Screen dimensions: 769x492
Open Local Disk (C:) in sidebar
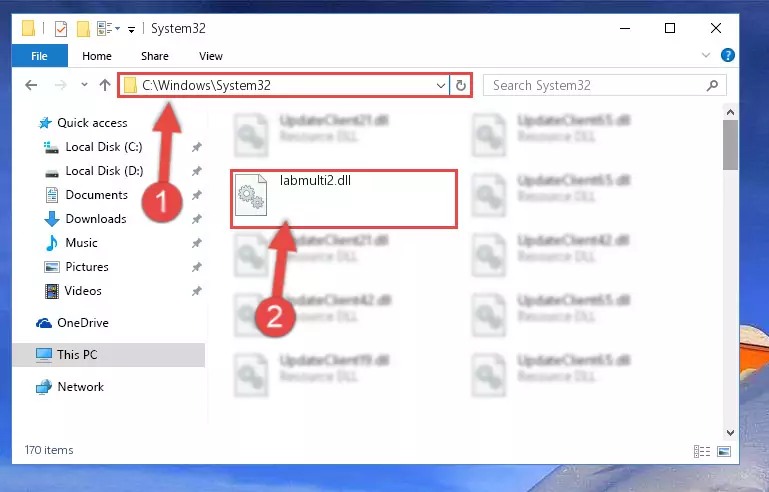point(104,147)
